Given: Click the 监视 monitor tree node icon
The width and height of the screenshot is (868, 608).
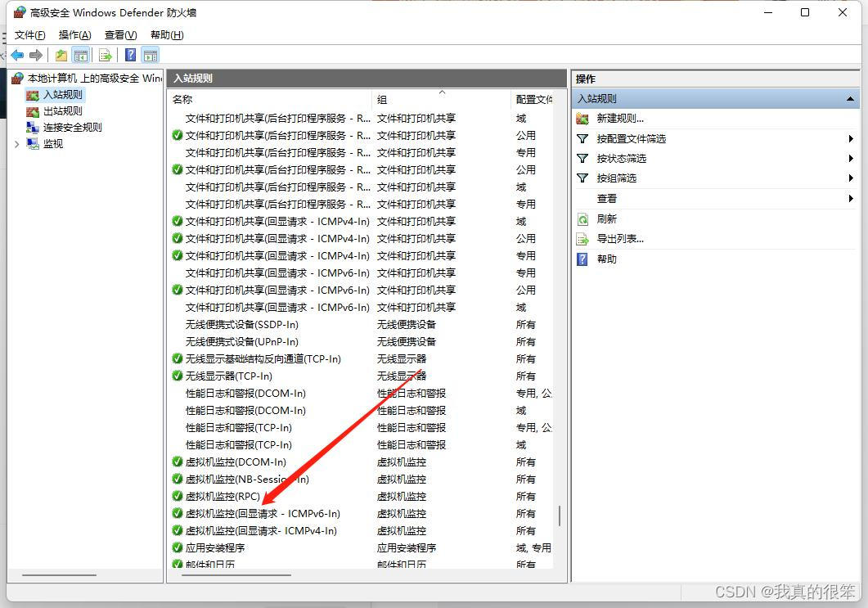Looking at the screenshot, I should click(x=33, y=144).
